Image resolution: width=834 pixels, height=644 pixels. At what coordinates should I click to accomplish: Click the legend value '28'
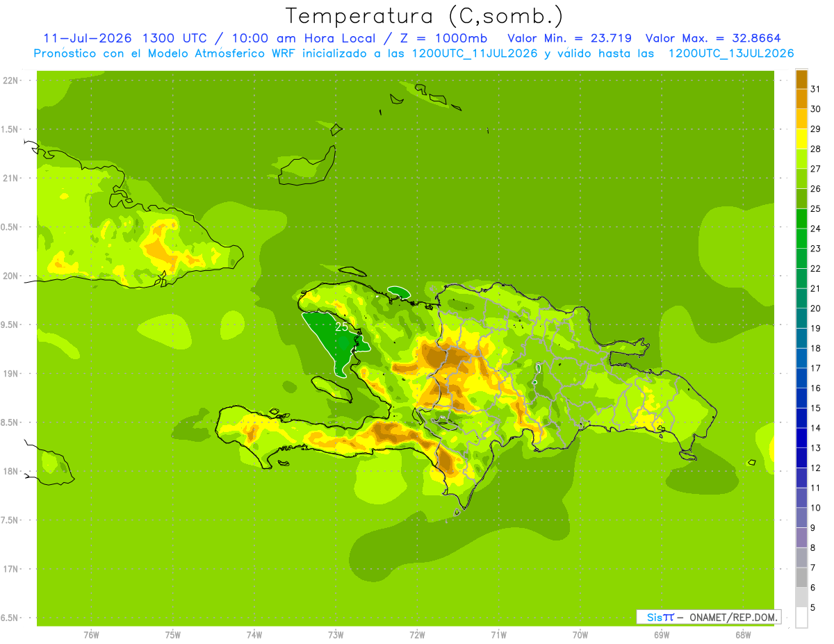(816, 149)
